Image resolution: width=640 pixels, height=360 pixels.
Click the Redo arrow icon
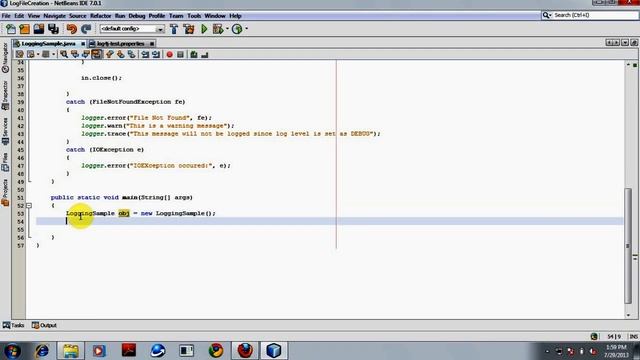[86, 29]
